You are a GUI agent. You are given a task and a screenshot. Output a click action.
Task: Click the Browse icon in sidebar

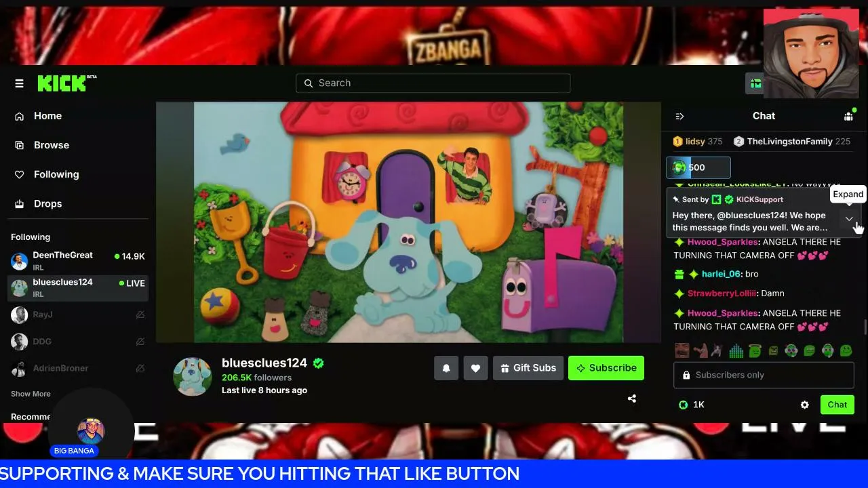(20, 145)
